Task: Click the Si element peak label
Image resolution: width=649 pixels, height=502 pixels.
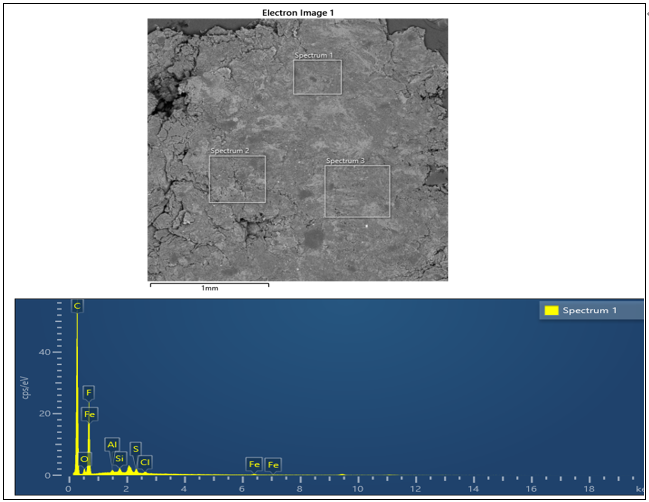Action: 119,458
